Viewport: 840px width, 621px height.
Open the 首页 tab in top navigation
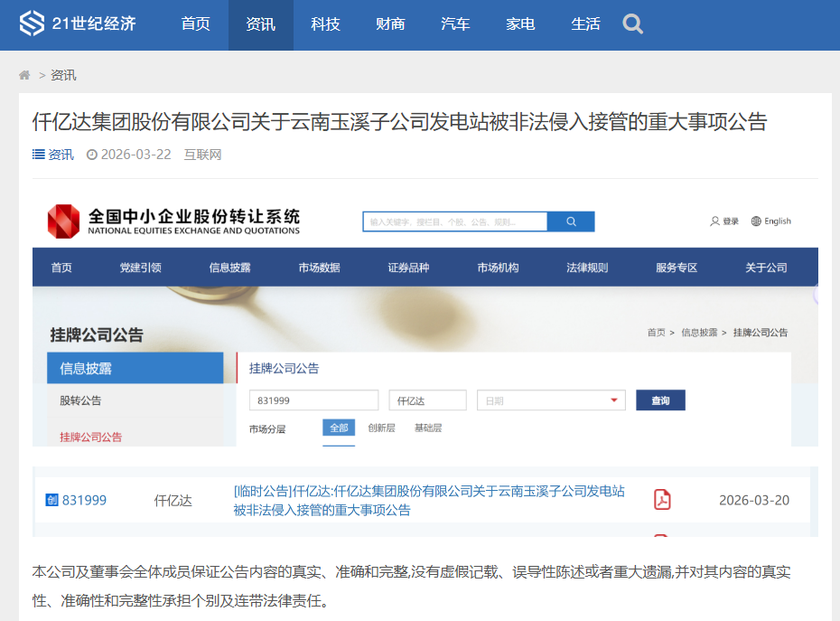coord(195,24)
